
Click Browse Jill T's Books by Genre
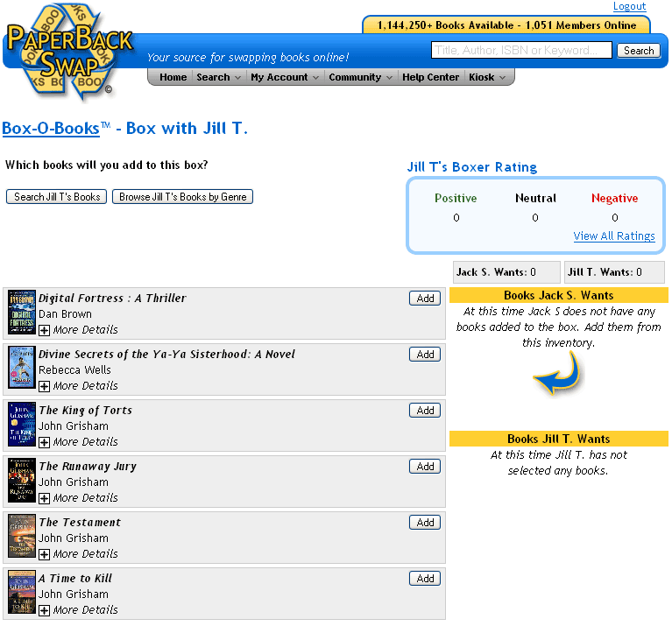(x=182, y=197)
